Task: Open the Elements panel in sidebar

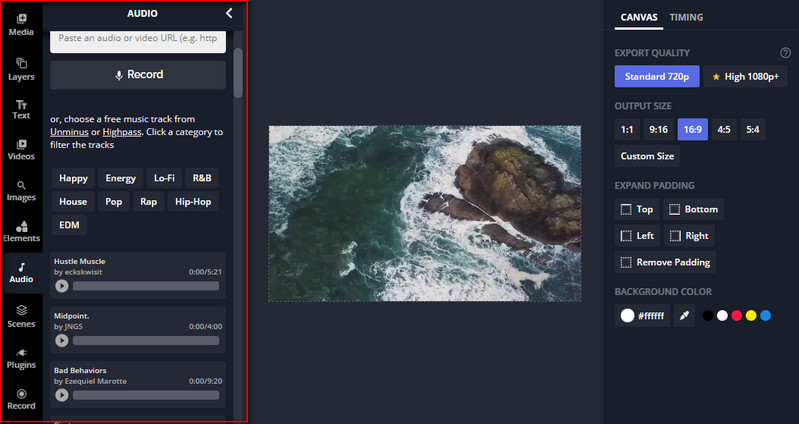Action: (21, 231)
